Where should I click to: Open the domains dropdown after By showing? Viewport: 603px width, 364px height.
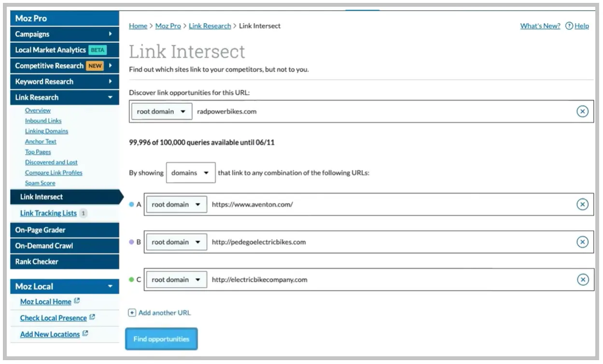coord(191,173)
